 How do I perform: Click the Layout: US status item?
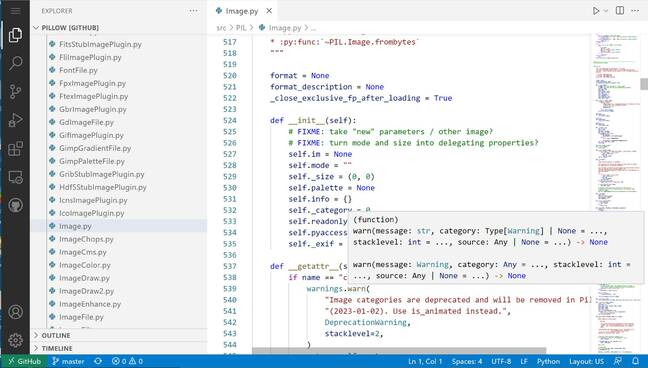point(586,361)
